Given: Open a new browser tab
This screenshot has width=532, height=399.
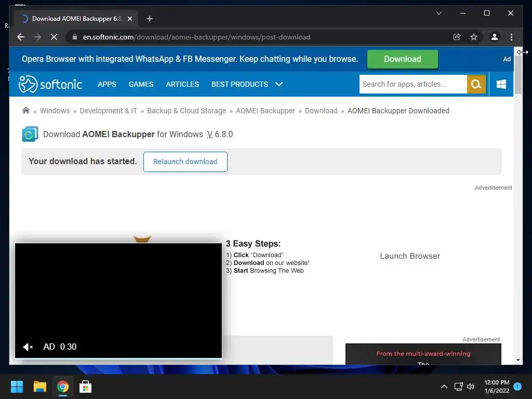Looking at the screenshot, I should (149, 19).
